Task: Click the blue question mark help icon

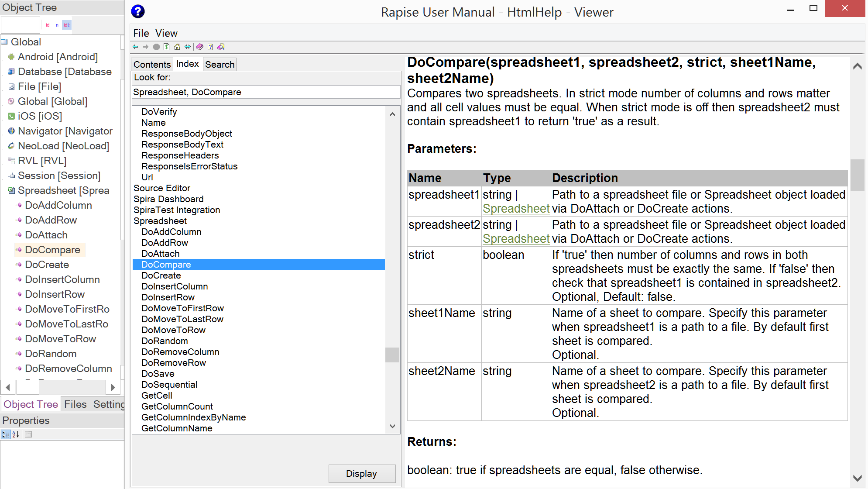Action: [x=138, y=12]
